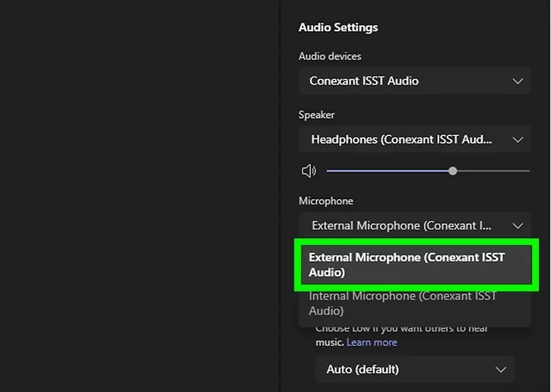Collapse the Microphone list using its chevron
This screenshot has height=392, width=551.
(x=518, y=226)
